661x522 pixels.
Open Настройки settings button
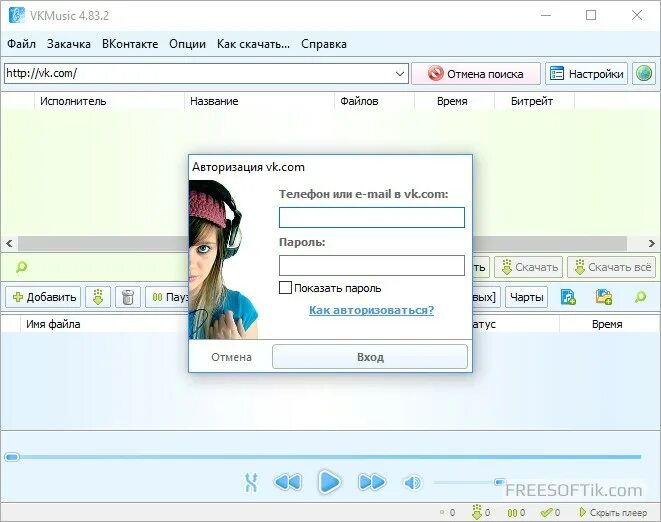586,74
